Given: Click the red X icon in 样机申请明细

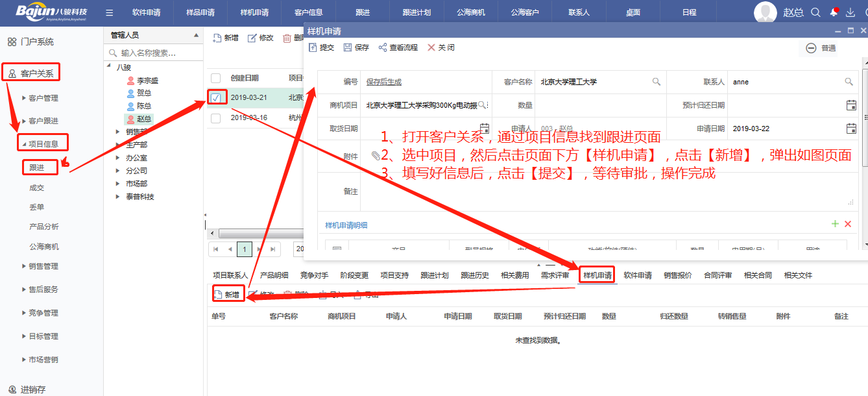Looking at the screenshot, I should (x=848, y=224).
